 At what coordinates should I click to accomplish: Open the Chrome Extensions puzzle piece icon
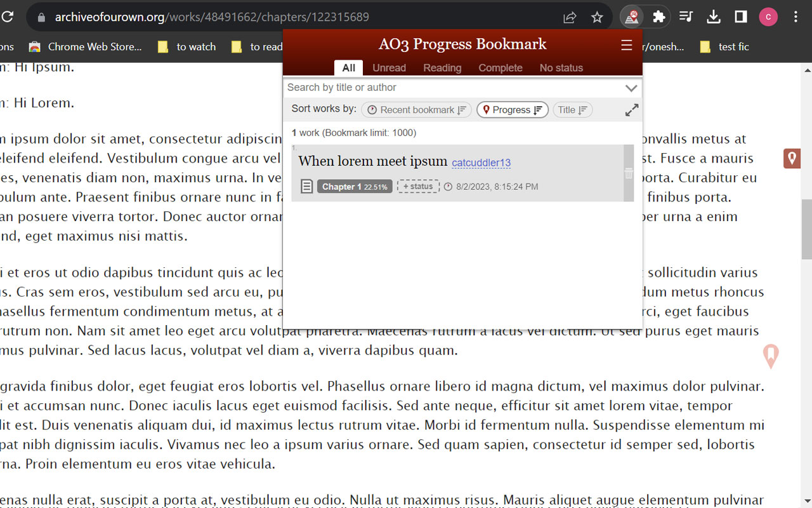[659, 17]
